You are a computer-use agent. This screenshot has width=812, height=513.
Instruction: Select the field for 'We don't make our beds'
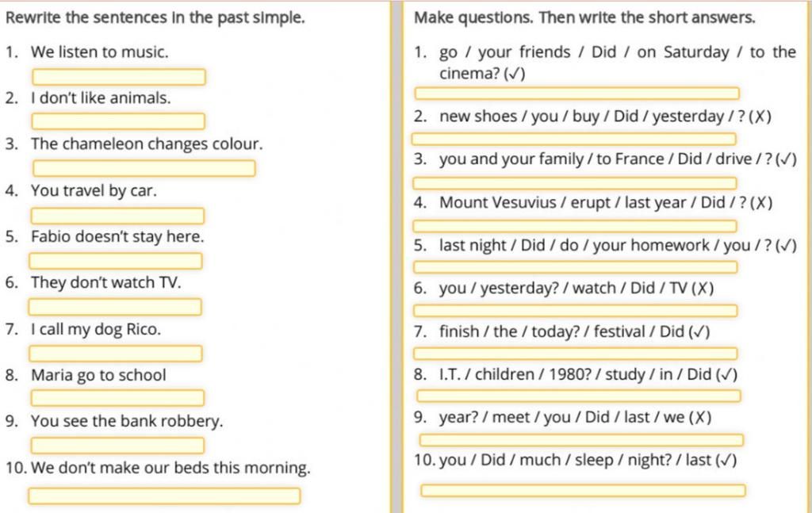(164, 496)
